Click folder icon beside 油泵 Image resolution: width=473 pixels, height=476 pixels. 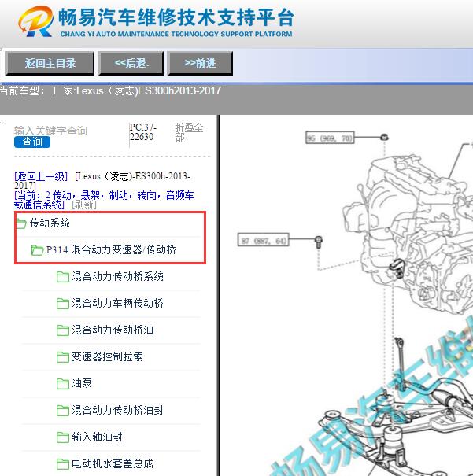coord(63,383)
